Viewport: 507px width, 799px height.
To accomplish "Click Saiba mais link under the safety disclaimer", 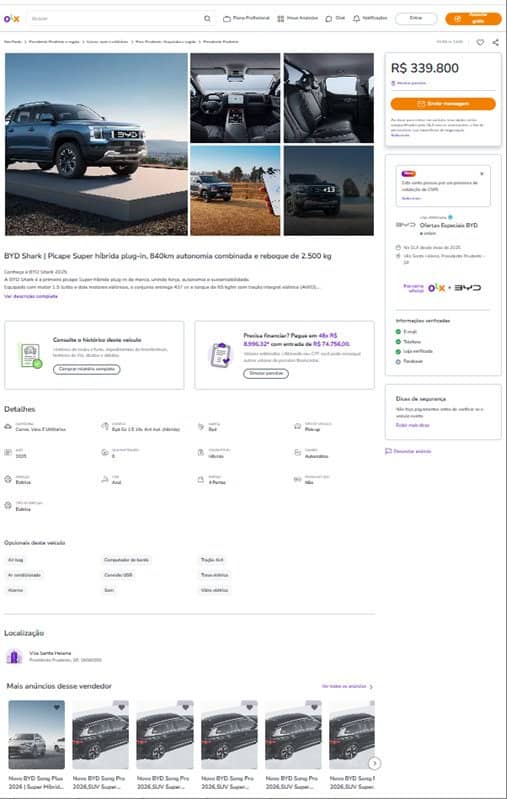I will pyautogui.click(x=400, y=135).
